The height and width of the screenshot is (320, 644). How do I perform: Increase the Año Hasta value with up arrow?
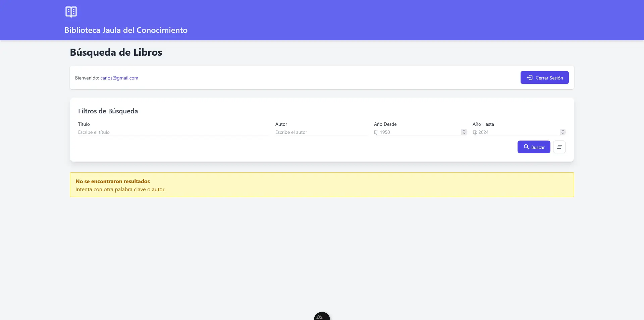coord(562,130)
